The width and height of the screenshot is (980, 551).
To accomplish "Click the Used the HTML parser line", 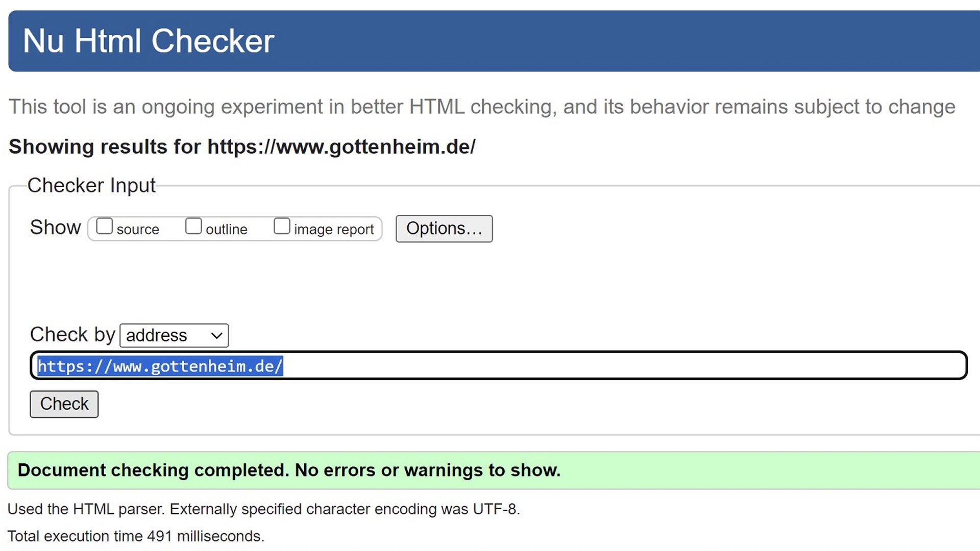I will (x=263, y=509).
